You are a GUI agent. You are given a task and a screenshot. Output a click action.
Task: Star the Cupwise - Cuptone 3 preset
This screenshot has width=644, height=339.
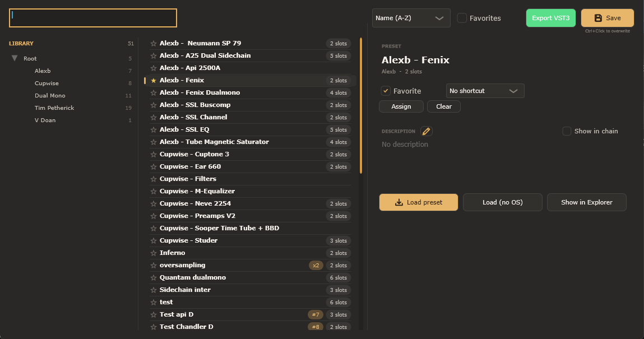click(154, 154)
